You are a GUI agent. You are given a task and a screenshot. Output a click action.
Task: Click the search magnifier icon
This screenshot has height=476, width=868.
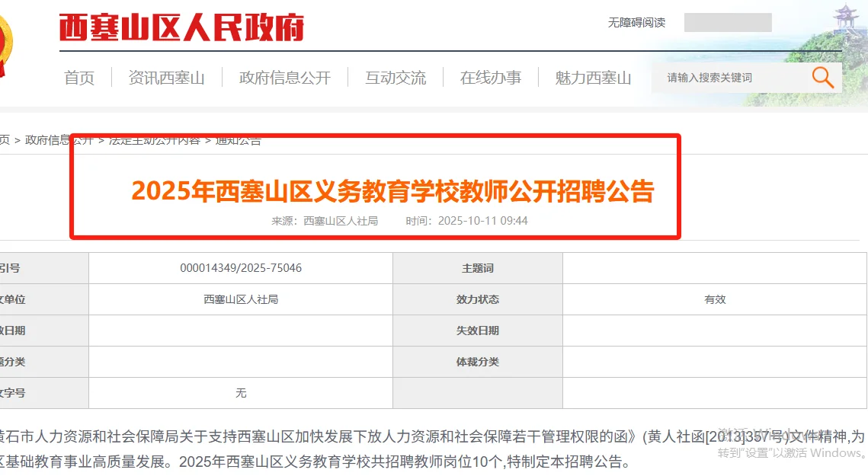(822, 76)
